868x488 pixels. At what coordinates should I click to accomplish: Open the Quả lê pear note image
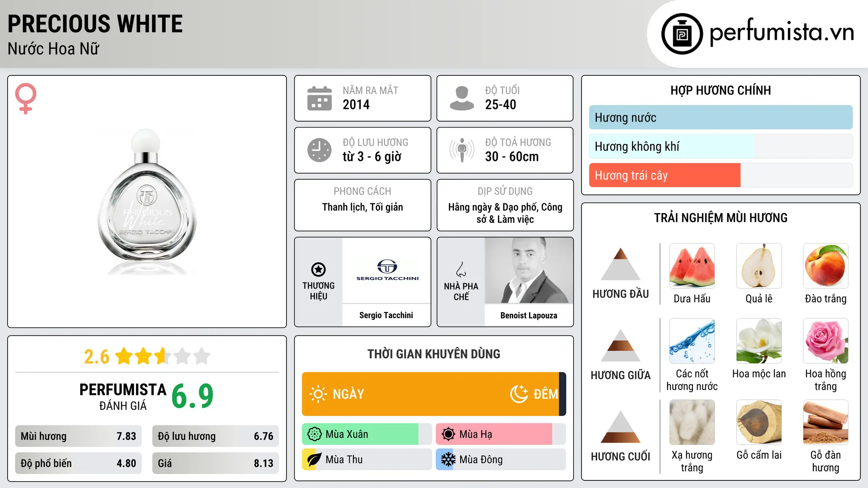click(x=759, y=266)
